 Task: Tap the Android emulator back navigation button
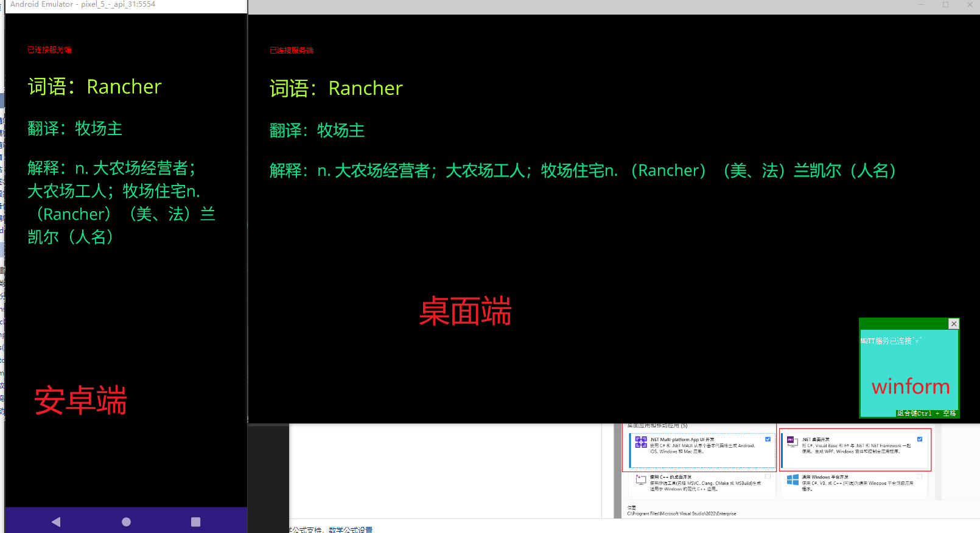56,521
